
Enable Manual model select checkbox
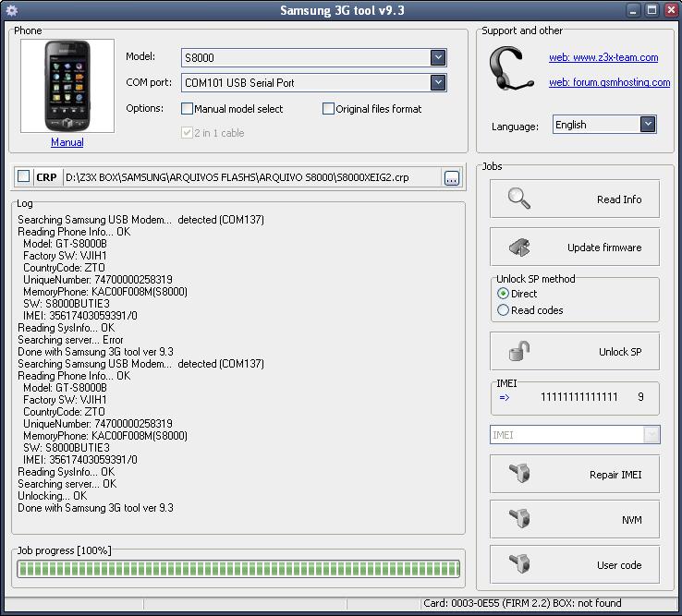pyautogui.click(x=187, y=109)
